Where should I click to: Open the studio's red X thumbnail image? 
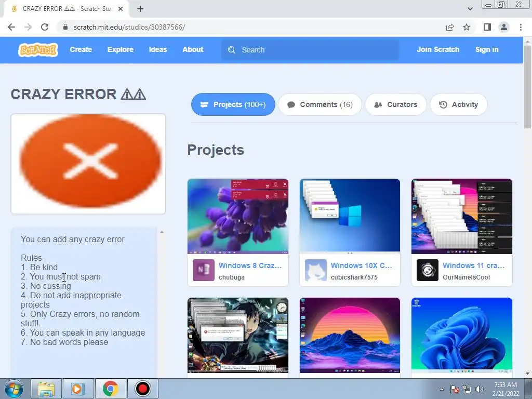point(88,164)
